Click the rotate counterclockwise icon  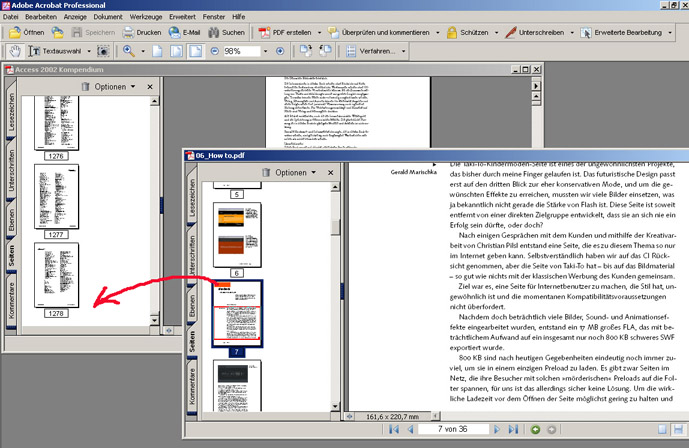[x=325, y=51]
